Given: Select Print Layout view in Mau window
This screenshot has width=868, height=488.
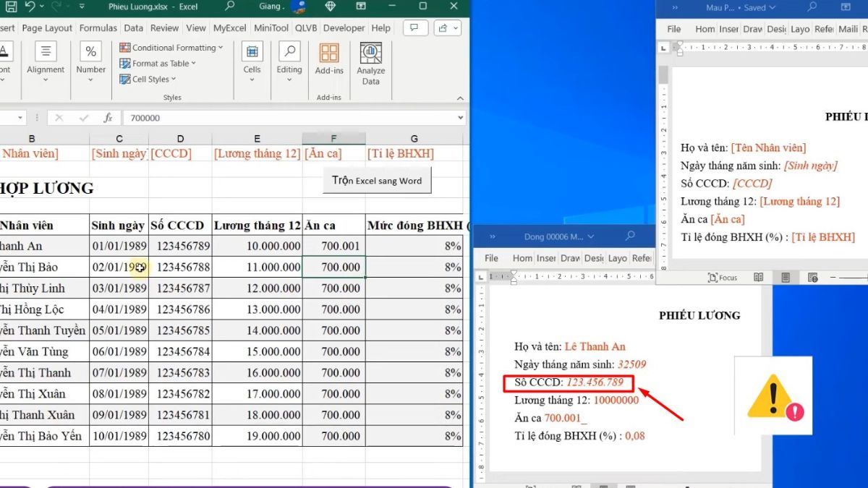Looking at the screenshot, I should [786, 278].
